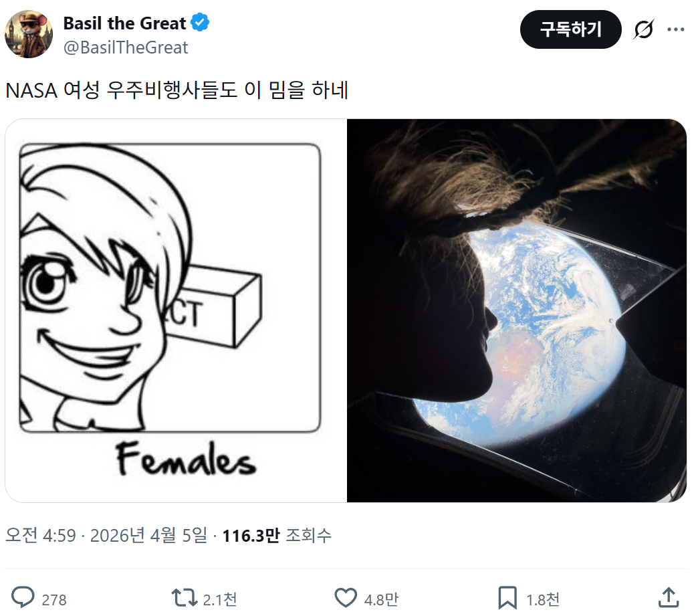Click the 278 reply count

click(54, 599)
